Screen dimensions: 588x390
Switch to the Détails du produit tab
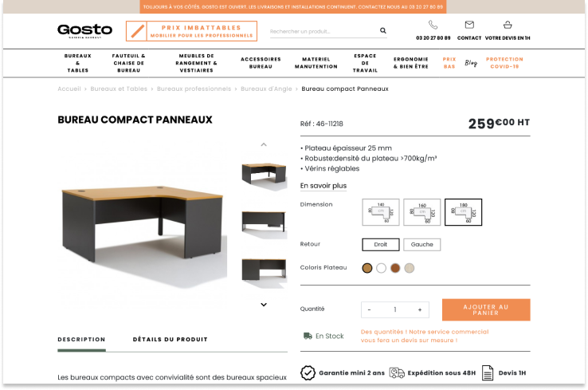pos(170,339)
